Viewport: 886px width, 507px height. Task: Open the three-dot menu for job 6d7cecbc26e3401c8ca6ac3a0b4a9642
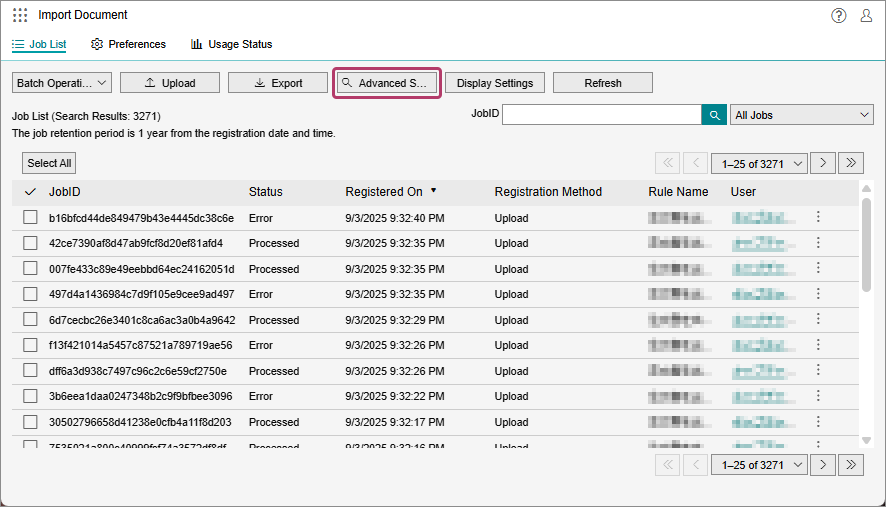coord(818,319)
